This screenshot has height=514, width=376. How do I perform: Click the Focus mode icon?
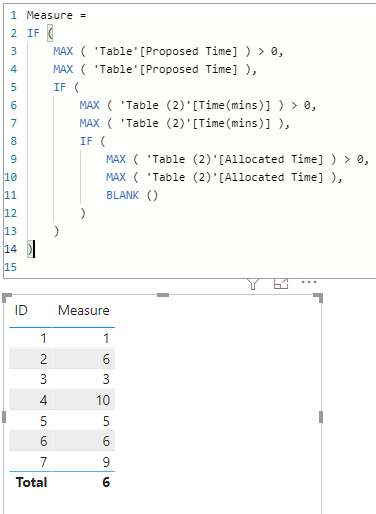pyautogui.click(x=281, y=284)
